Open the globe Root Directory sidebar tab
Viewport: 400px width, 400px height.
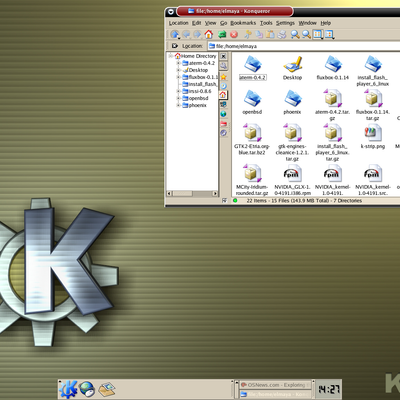(x=223, y=114)
